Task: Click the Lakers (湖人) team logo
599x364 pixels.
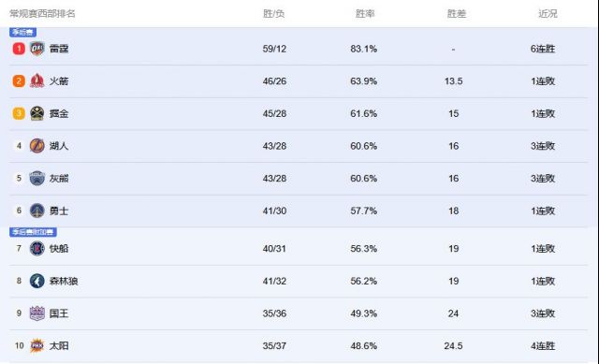Action: click(37, 146)
